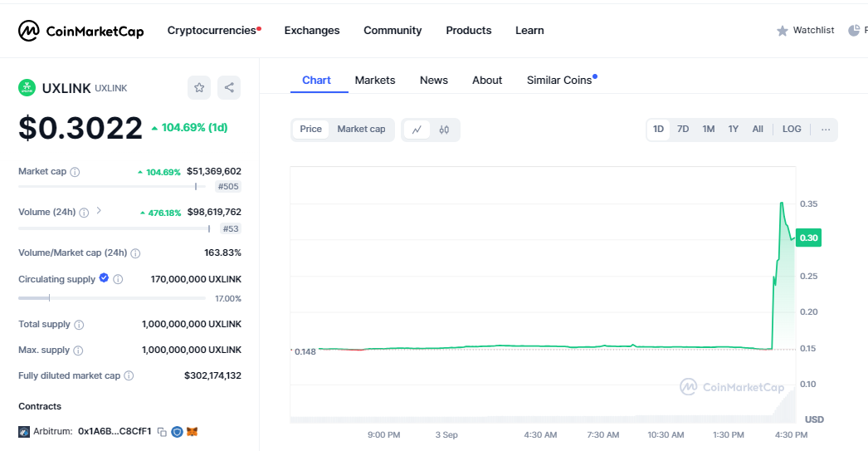The width and height of the screenshot is (868, 451).
Task: Click the 476.18% volume change value
Action: pos(161,213)
